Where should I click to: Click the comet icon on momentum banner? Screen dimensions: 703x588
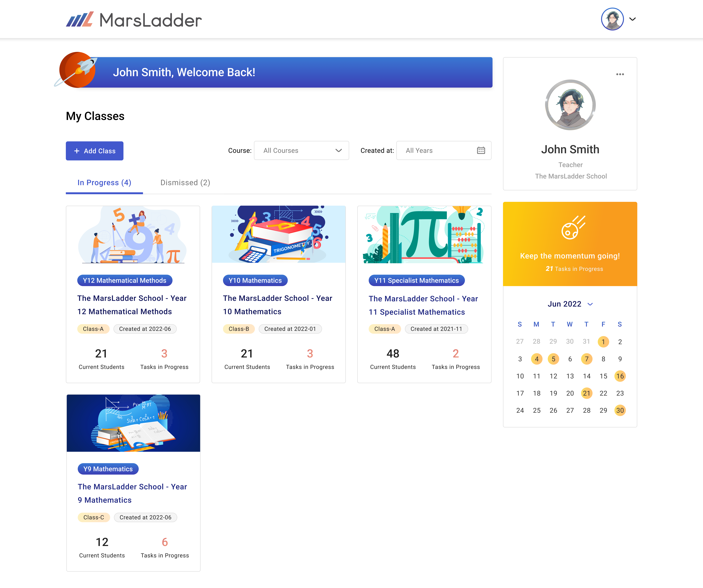point(573,227)
